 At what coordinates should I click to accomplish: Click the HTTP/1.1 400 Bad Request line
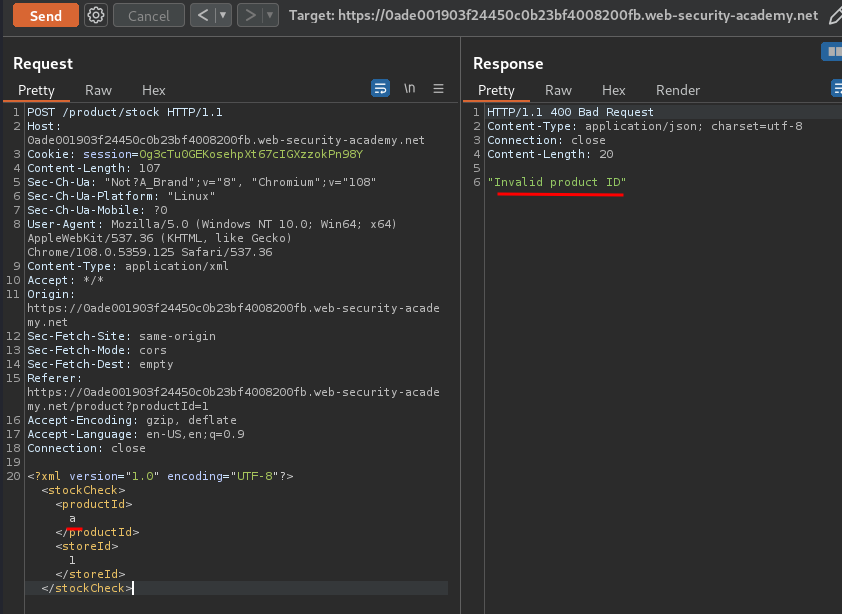[x=570, y=112]
